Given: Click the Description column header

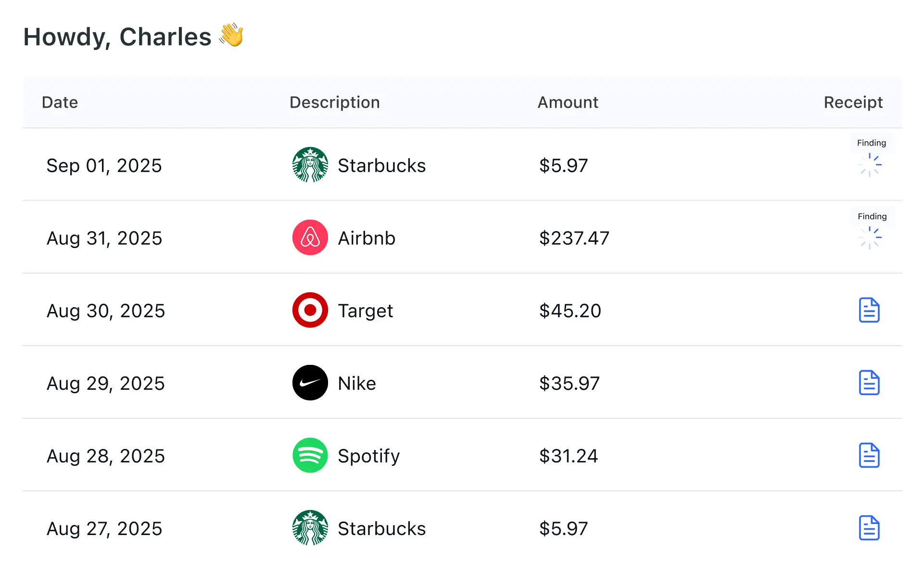Looking at the screenshot, I should coord(335,102).
